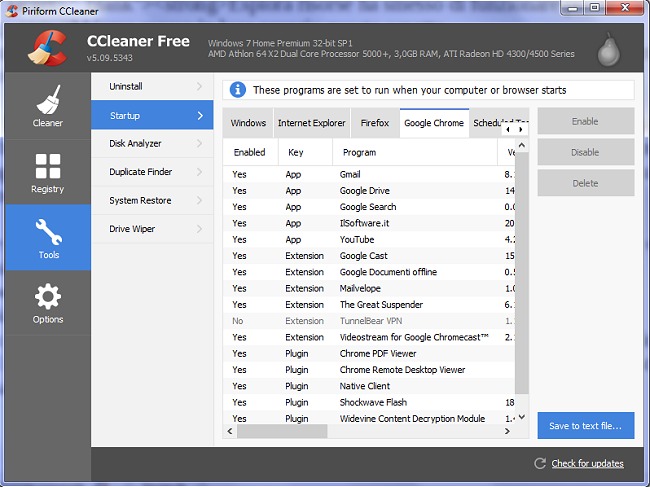The height and width of the screenshot is (487, 650).
Task: Select Widevine Content Decryption Module row
Action: click(369, 418)
